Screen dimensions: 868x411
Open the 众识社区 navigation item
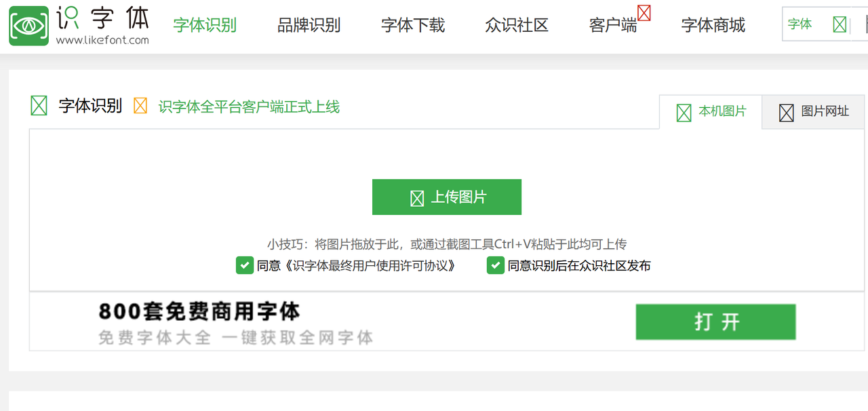point(517,26)
